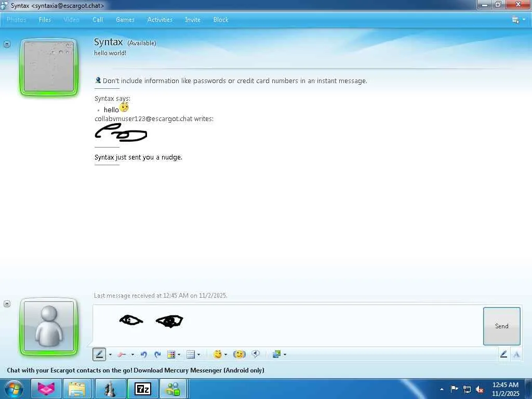
Task: Click inside the handwriting message area
Action: click(288, 325)
